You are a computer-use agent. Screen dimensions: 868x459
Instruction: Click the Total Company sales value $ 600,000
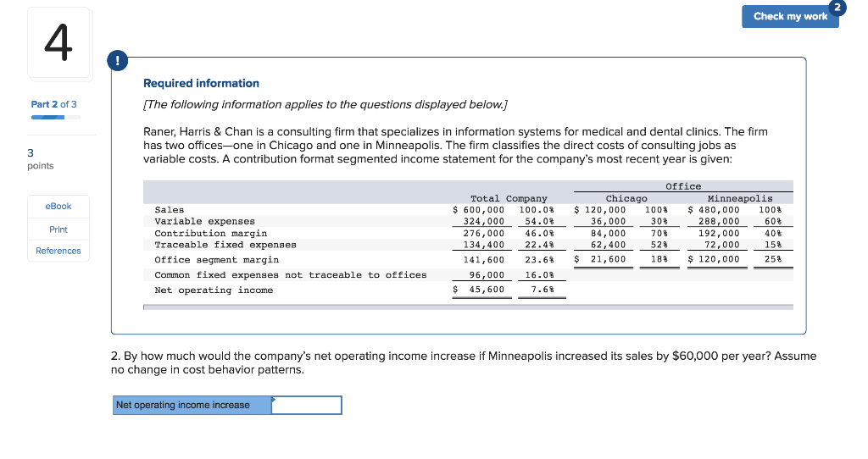478,209
